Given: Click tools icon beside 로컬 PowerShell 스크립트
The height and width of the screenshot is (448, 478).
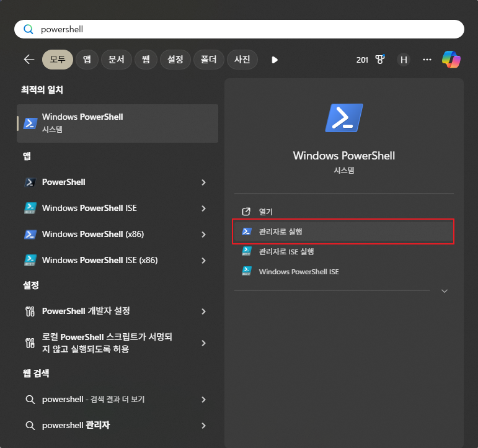Looking at the screenshot, I should [30, 343].
